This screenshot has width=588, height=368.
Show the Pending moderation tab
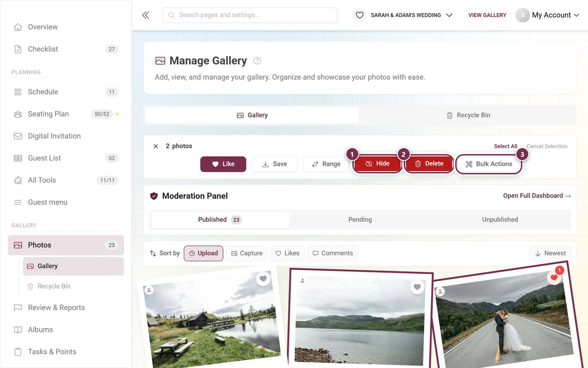360,220
